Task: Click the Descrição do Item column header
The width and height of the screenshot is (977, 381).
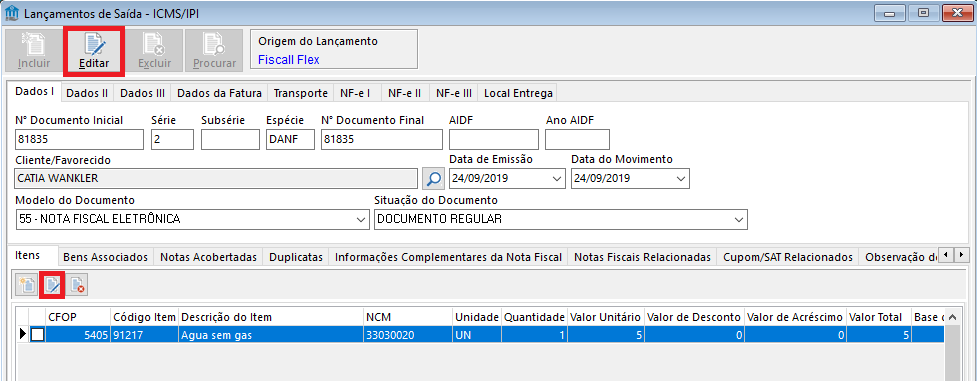Action: (270, 317)
